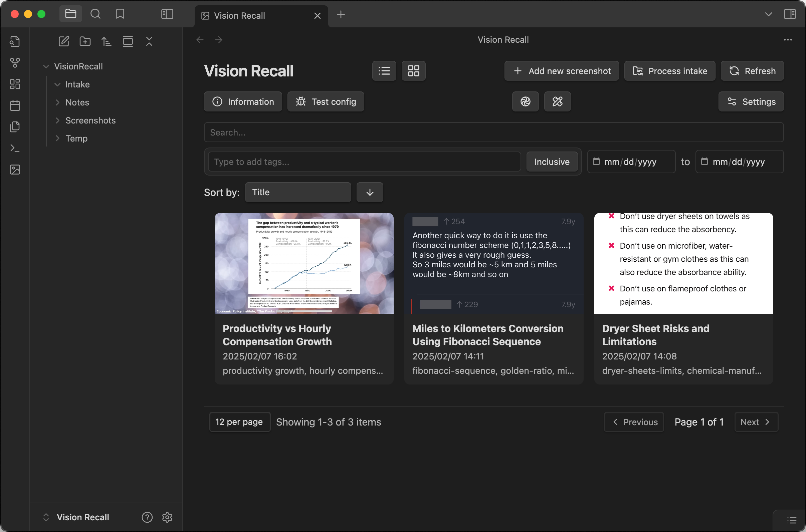806x532 pixels.
Task: Toggle the right sidebar panel
Action: [789, 14]
